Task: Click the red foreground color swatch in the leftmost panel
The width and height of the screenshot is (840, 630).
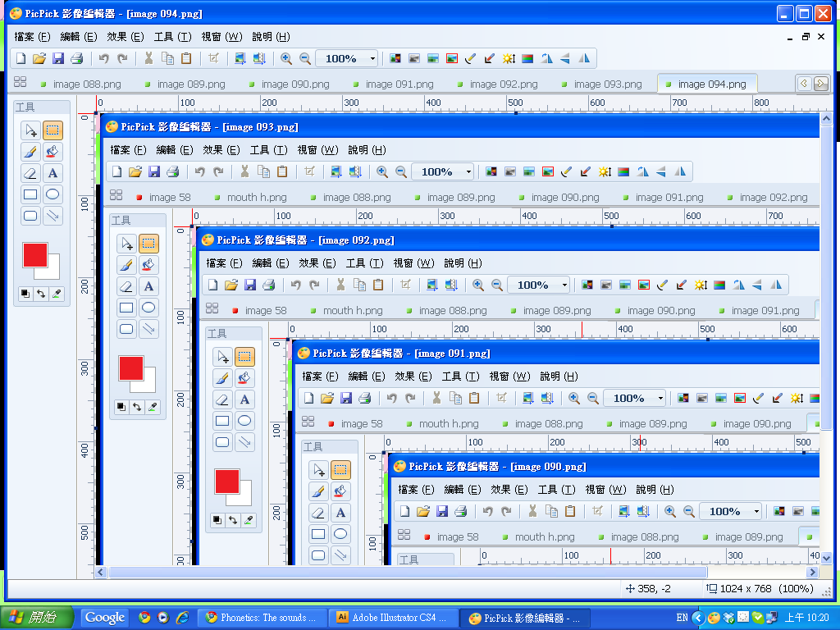Action: (x=35, y=255)
